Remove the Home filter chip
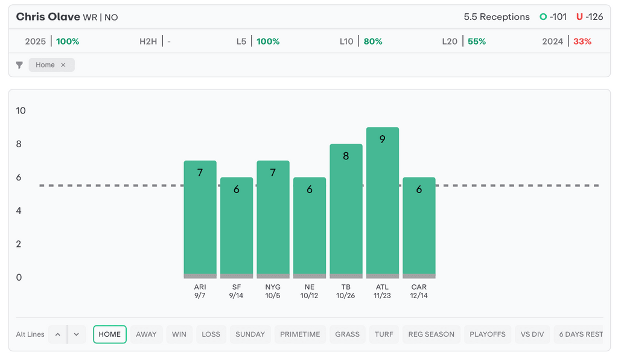This screenshot has width=618, height=364. pyautogui.click(x=63, y=65)
